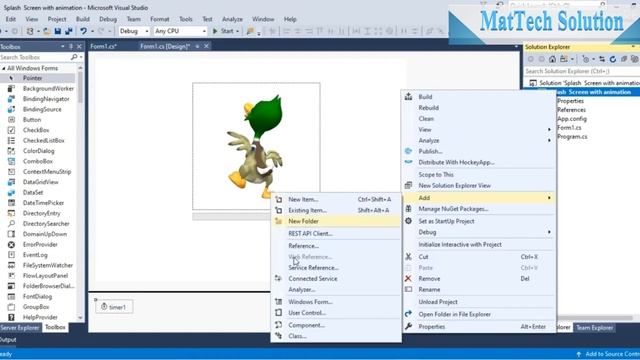
Task: Select the Publish globe icon
Action: 408,151
